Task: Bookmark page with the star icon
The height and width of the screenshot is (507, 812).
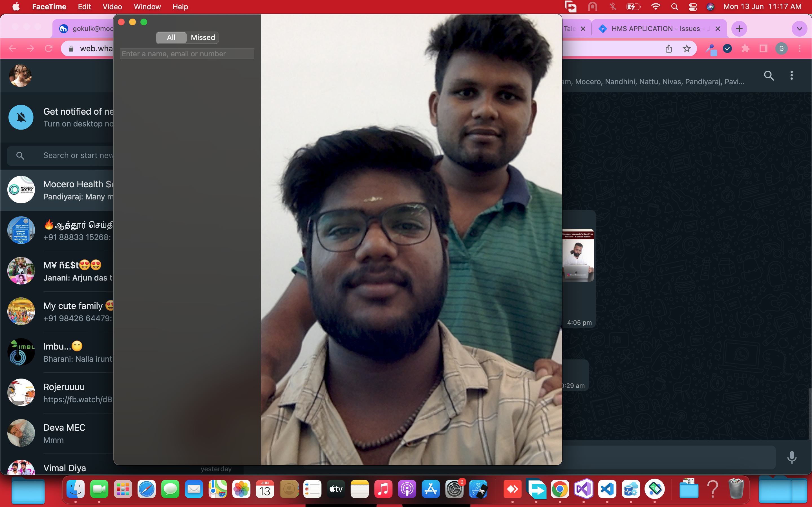Action: (x=687, y=49)
